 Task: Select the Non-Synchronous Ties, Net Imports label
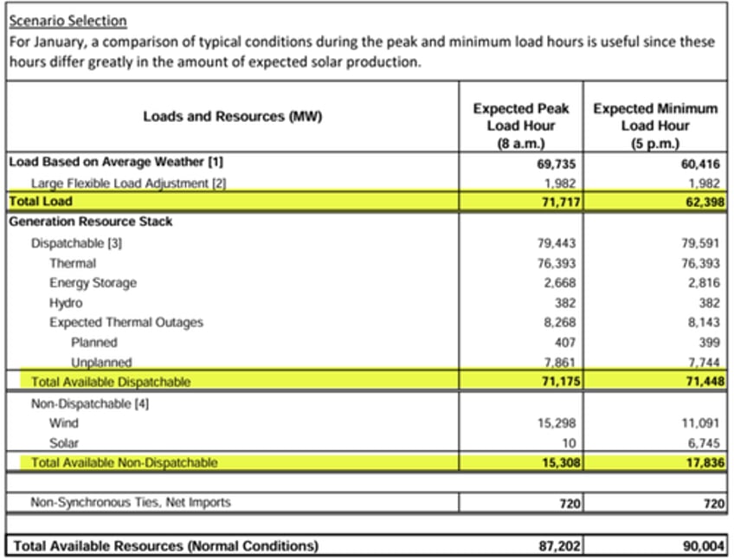[x=131, y=502]
